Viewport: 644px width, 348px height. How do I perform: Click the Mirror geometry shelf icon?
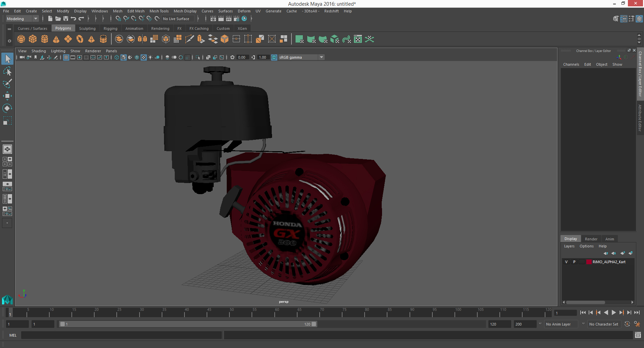(142, 39)
